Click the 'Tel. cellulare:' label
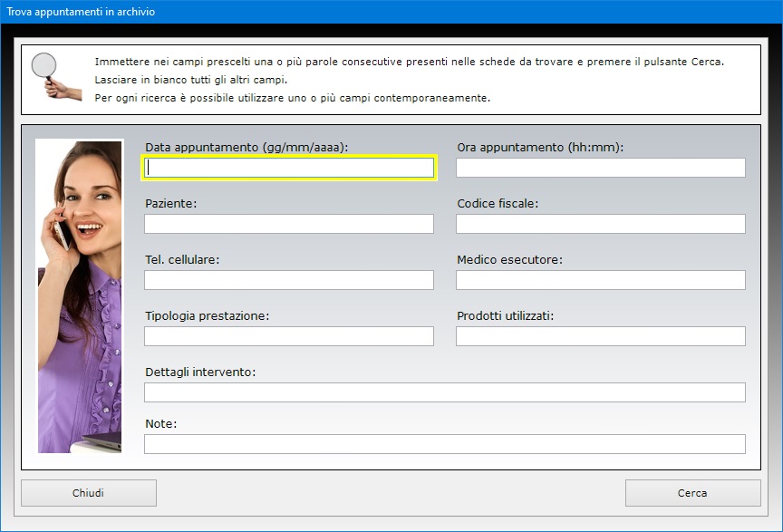783x532 pixels. [x=182, y=260]
